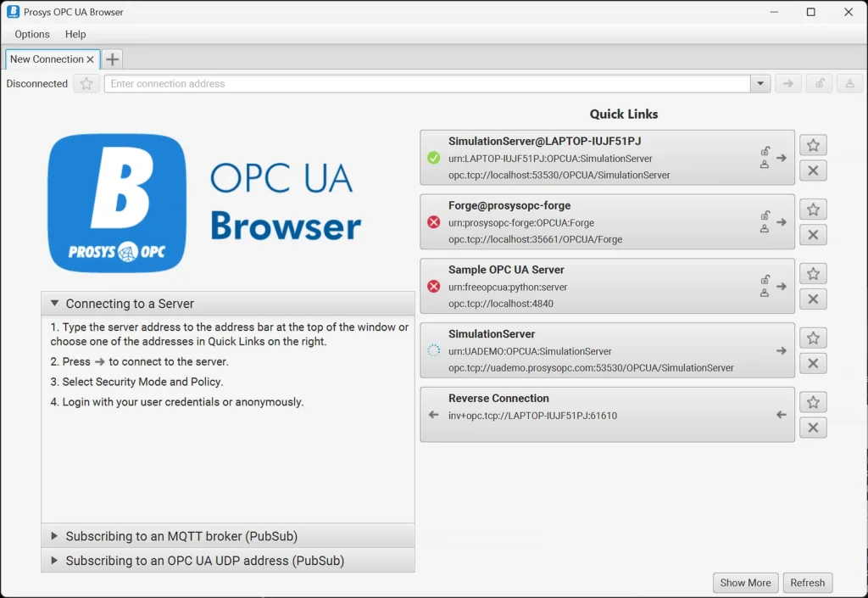Toggle the favorite star on Reverse Connection

[x=812, y=401]
